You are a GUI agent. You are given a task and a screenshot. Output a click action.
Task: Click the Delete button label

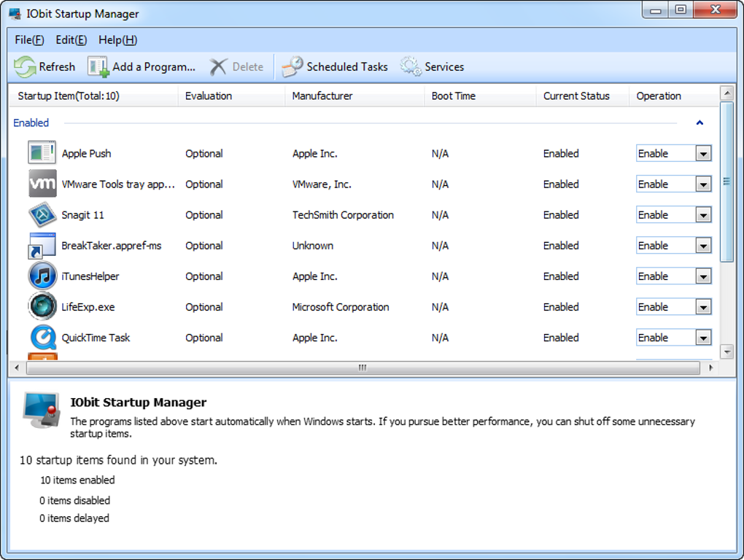[248, 67]
